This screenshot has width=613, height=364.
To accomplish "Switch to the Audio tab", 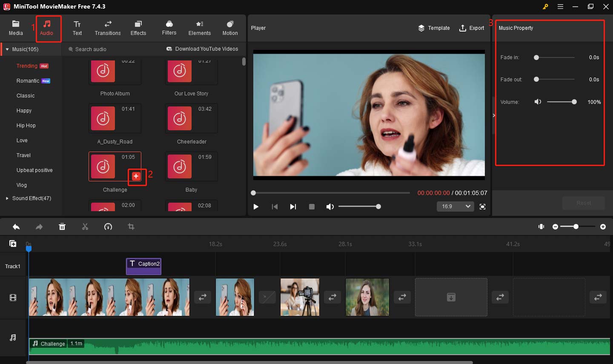I will (x=47, y=28).
